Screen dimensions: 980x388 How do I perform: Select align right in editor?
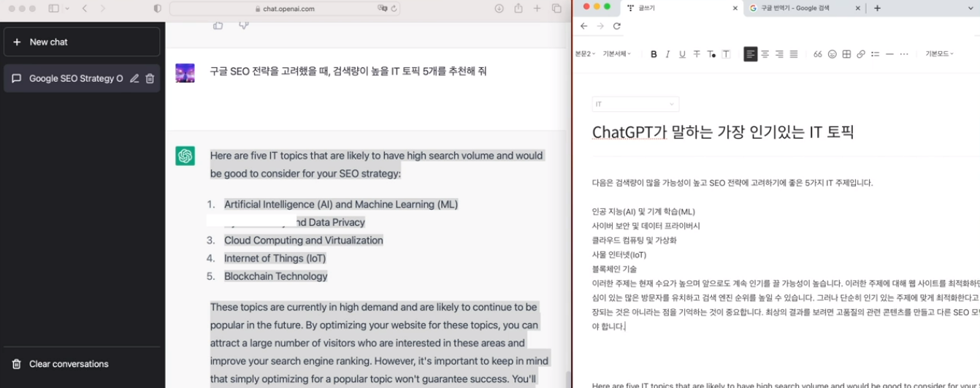(779, 54)
